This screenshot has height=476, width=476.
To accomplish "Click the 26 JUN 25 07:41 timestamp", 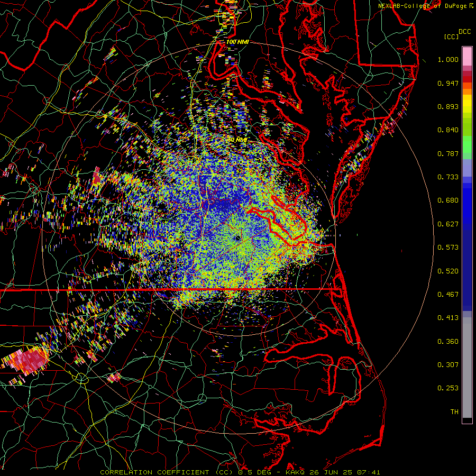I will [344, 472].
